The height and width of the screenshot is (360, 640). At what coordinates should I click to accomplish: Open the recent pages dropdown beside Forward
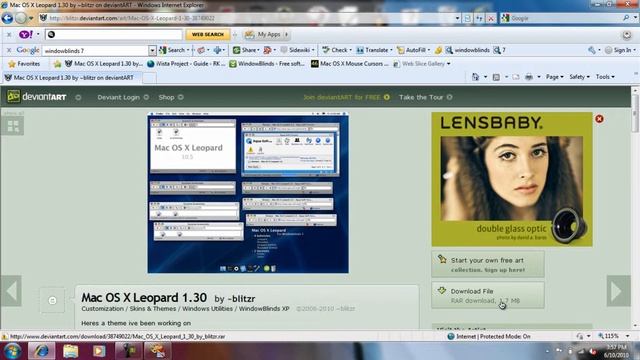point(31,18)
